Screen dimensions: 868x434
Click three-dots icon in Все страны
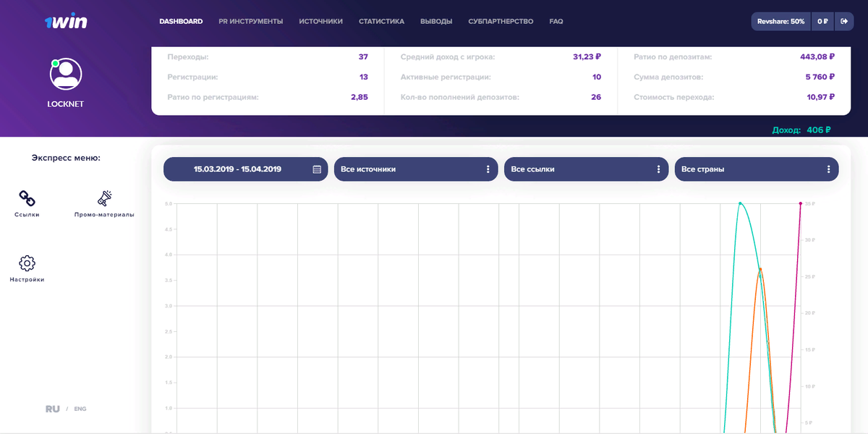[829, 169]
